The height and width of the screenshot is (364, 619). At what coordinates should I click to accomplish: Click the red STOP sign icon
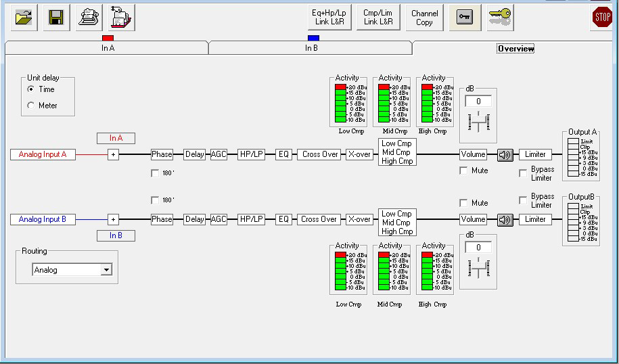pos(601,18)
